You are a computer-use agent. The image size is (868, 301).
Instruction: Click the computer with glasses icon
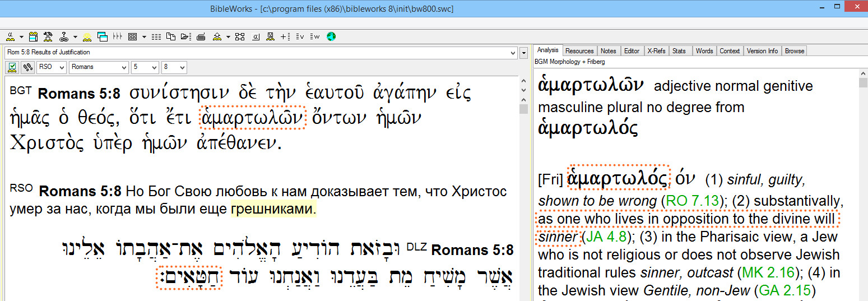(271, 37)
